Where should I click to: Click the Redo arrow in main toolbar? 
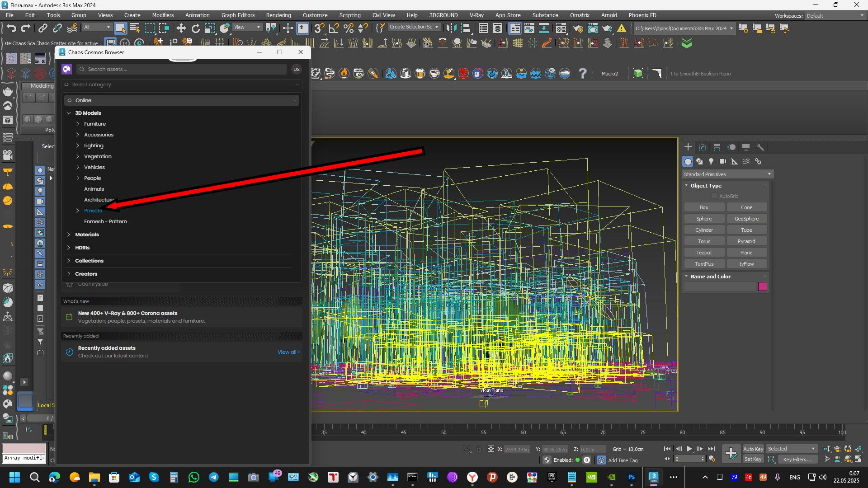point(26,28)
